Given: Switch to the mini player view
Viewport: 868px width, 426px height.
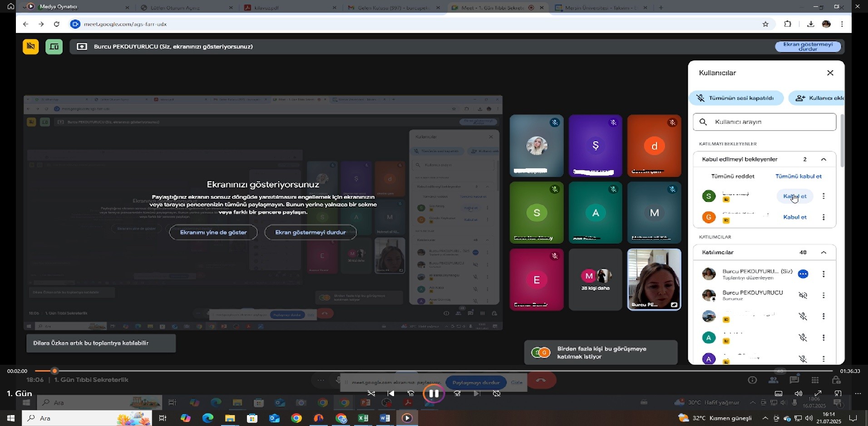Looking at the screenshot, I should [x=838, y=393].
